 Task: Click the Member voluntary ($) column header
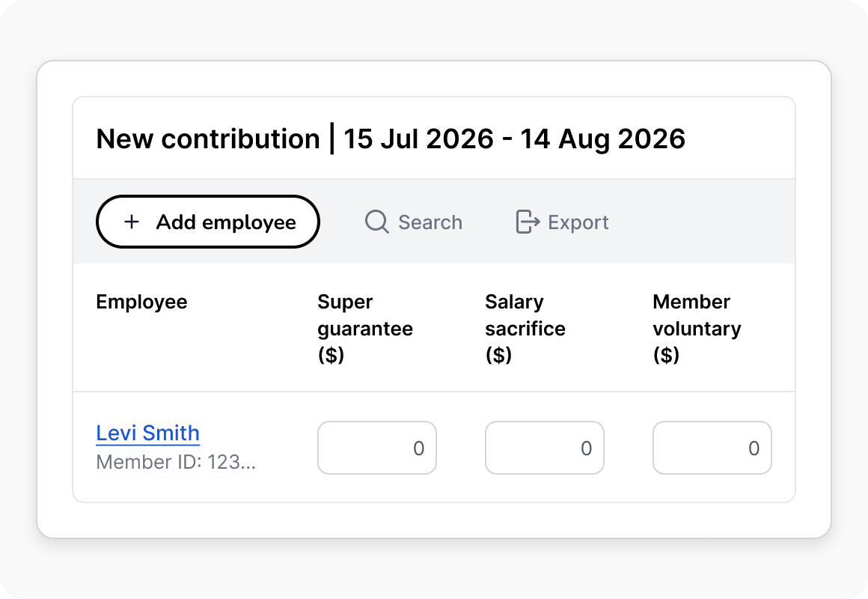[x=697, y=328]
